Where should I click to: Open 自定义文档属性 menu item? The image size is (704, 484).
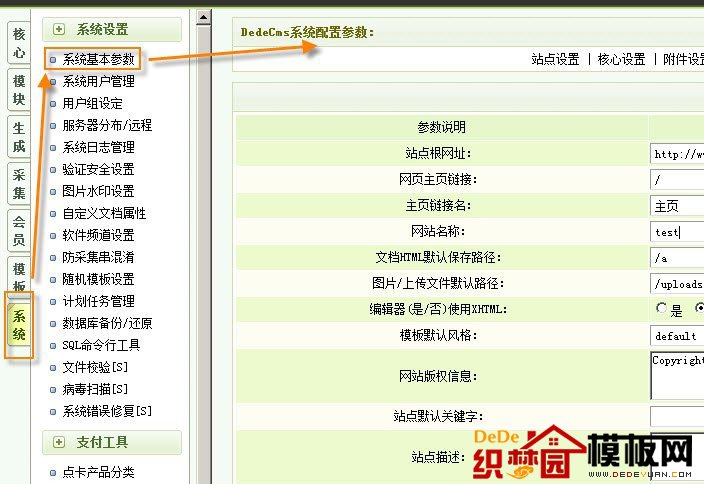click(x=104, y=213)
